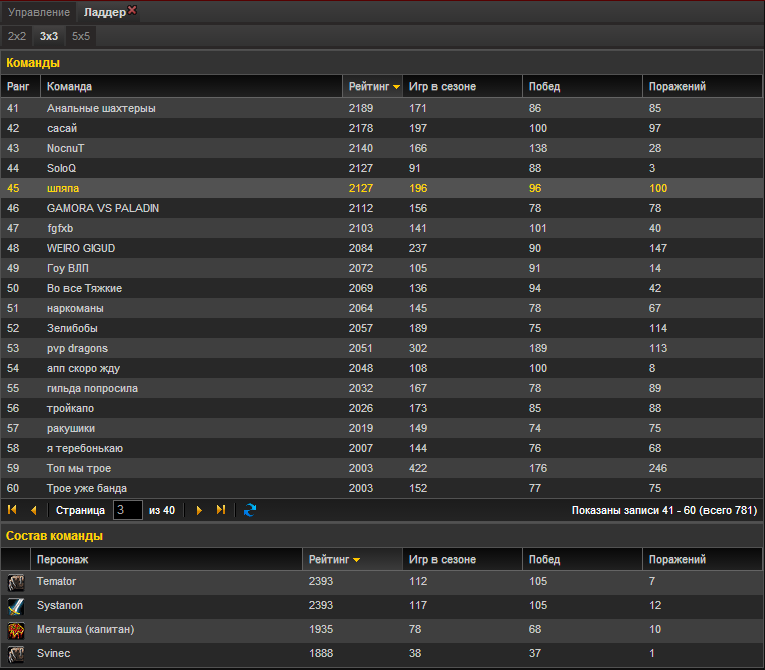765x670 pixels.
Task: Switch to the Управление tab
Action: point(39,12)
